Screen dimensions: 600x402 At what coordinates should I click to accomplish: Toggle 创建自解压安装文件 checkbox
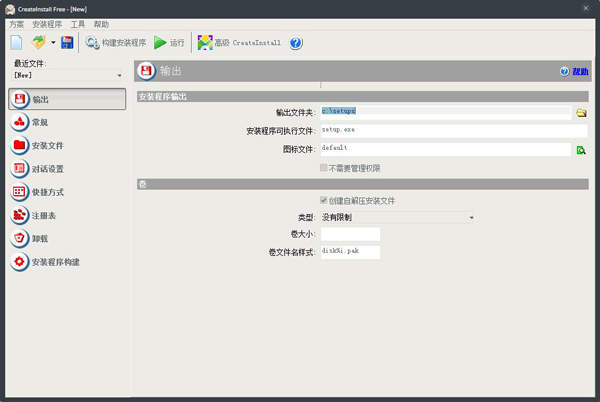(x=323, y=200)
